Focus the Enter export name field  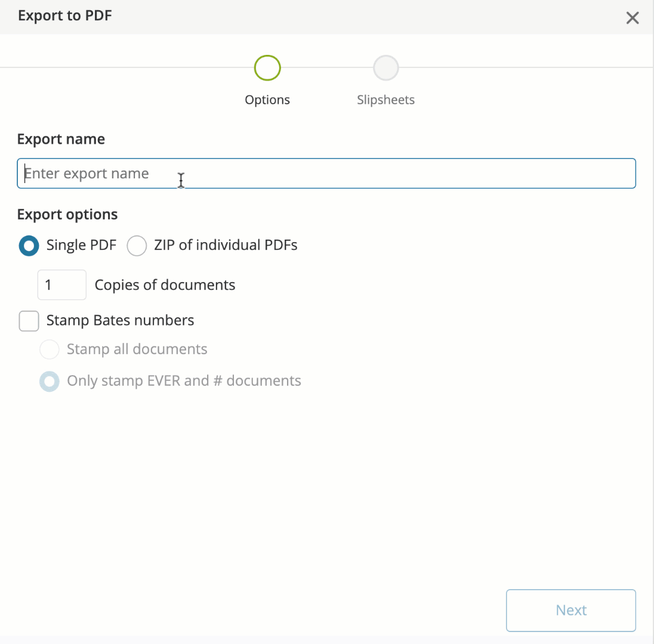coord(326,174)
